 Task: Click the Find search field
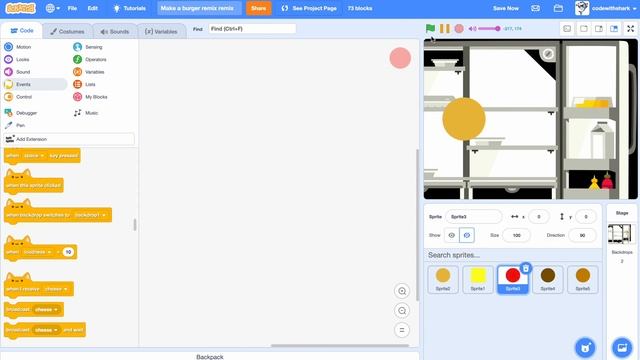252,29
